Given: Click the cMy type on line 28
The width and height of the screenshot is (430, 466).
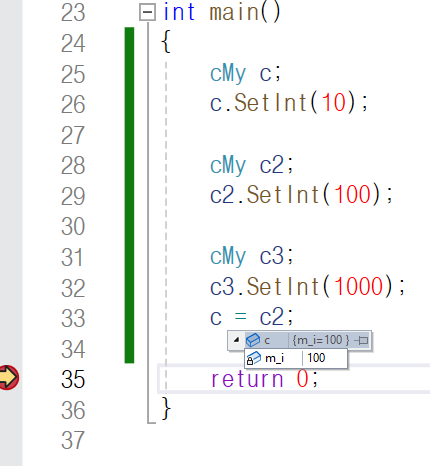Looking at the screenshot, I should tap(228, 165).
